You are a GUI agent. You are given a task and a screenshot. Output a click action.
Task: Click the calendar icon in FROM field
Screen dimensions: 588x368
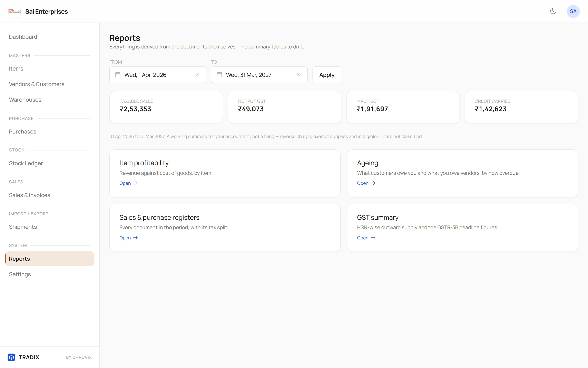tap(118, 74)
